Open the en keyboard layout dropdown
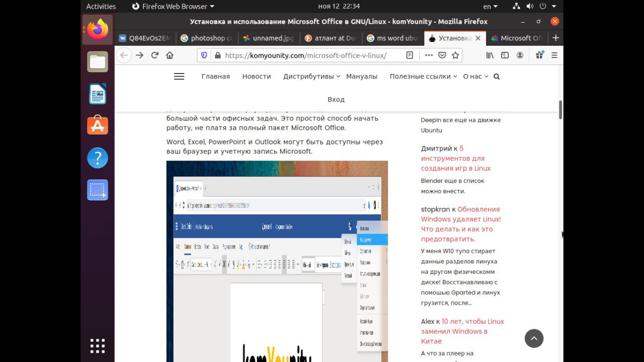 [490, 7]
